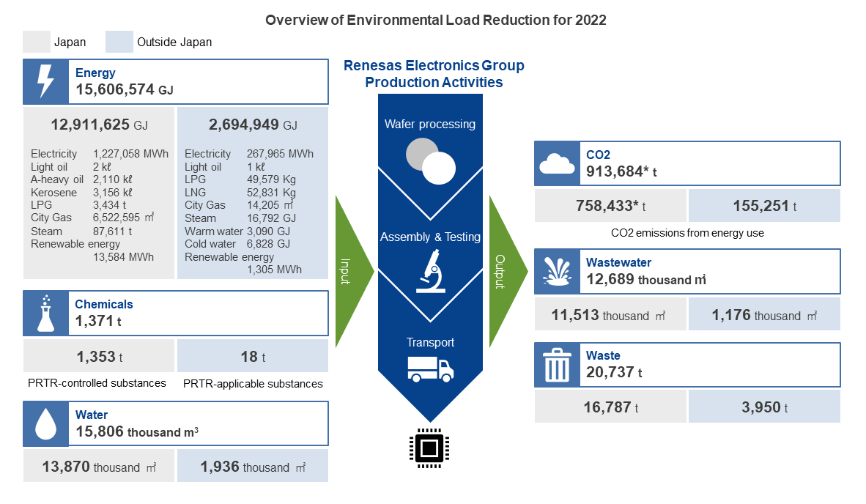Screen dimensions: 866x504
Task: Click the 1,353 t chemicals value
Action: click(100, 357)
